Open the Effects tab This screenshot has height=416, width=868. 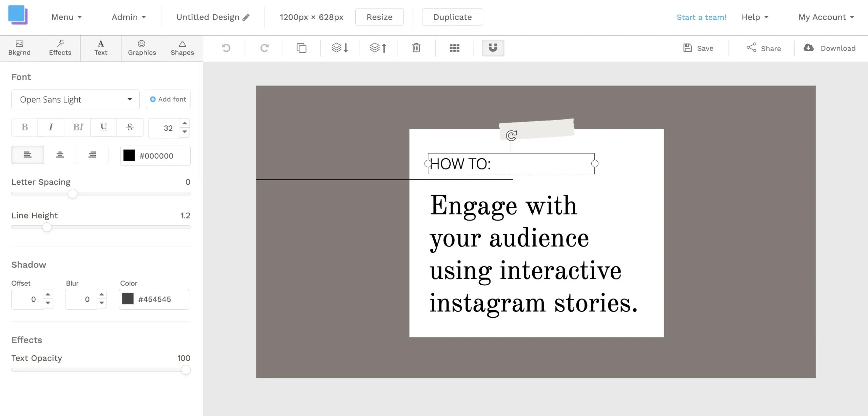coord(60,48)
